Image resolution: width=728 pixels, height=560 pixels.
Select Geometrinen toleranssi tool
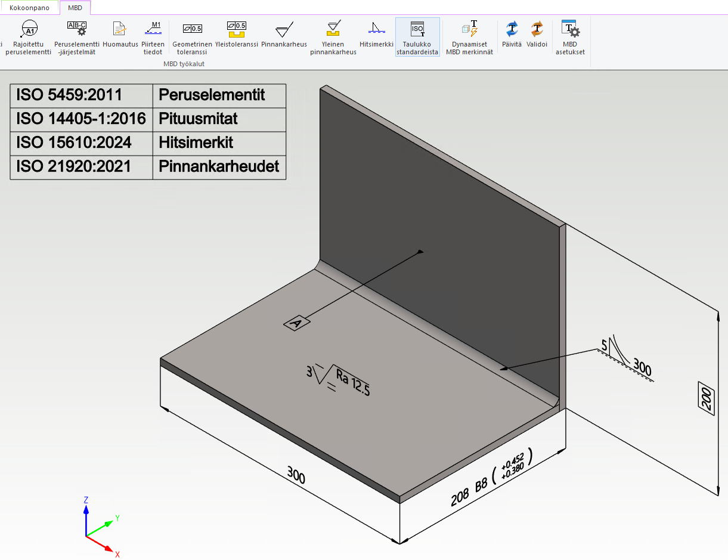(192, 29)
